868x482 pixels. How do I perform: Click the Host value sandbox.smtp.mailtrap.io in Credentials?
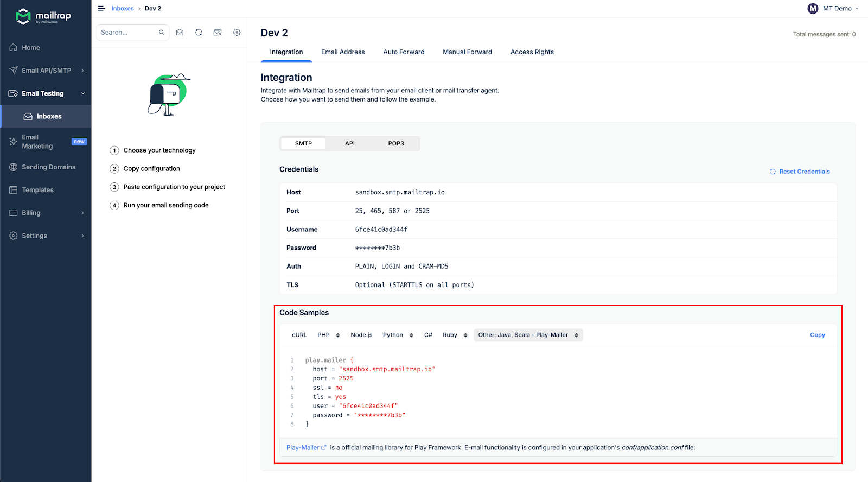pos(400,193)
